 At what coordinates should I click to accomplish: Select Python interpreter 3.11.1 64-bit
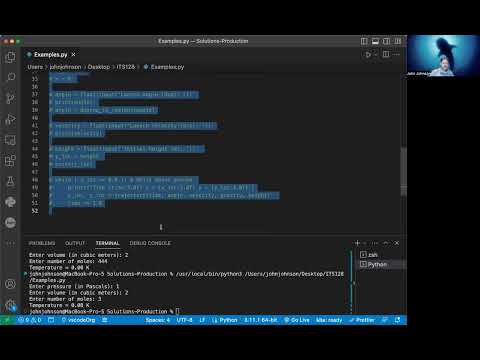[x=260, y=320]
